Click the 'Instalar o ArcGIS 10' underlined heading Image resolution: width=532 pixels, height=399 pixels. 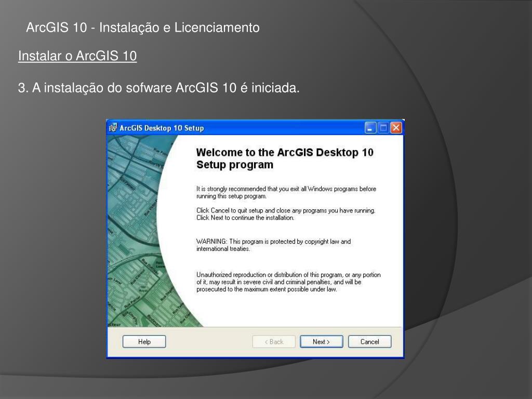(x=77, y=56)
